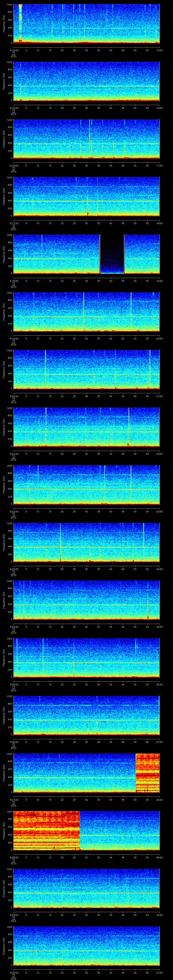This screenshot has height=980, width=173.
Task: Click the 26:00 end time label
Action: (x=159, y=684)
